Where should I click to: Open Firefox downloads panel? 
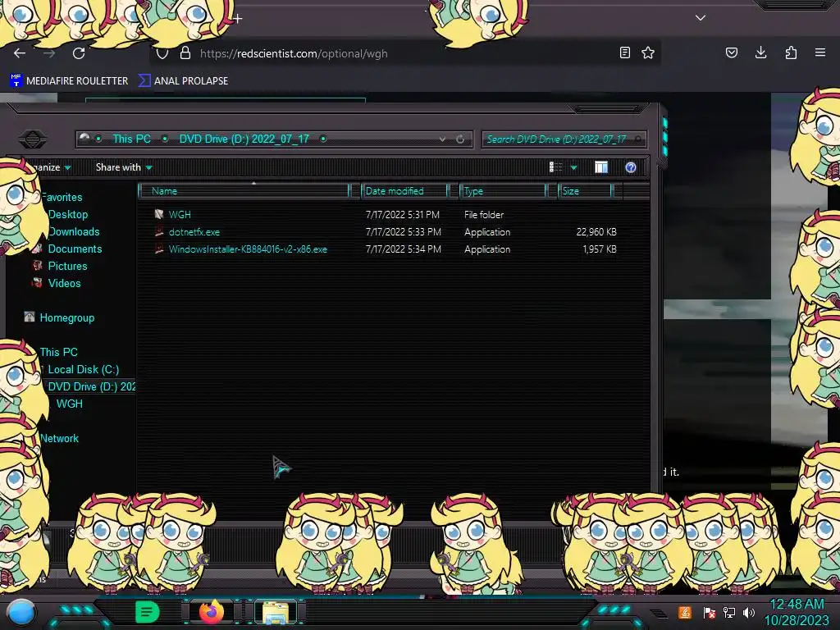(x=760, y=52)
